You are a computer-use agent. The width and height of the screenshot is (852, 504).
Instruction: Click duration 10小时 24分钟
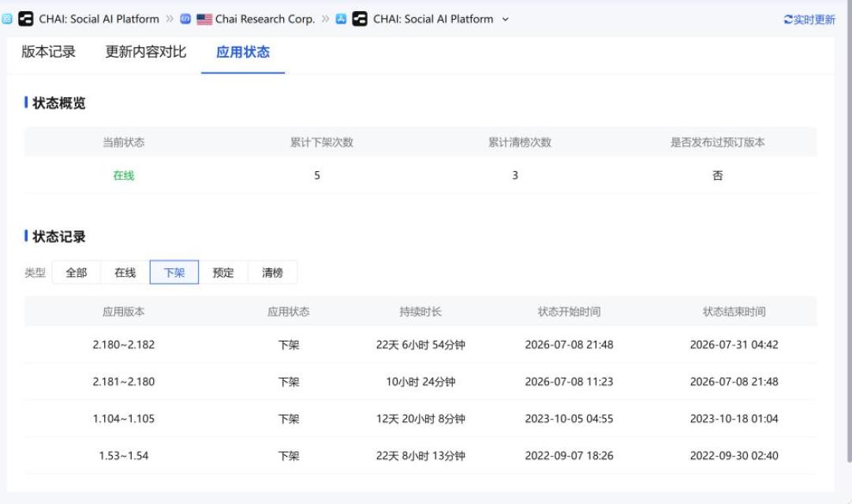click(420, 382)
